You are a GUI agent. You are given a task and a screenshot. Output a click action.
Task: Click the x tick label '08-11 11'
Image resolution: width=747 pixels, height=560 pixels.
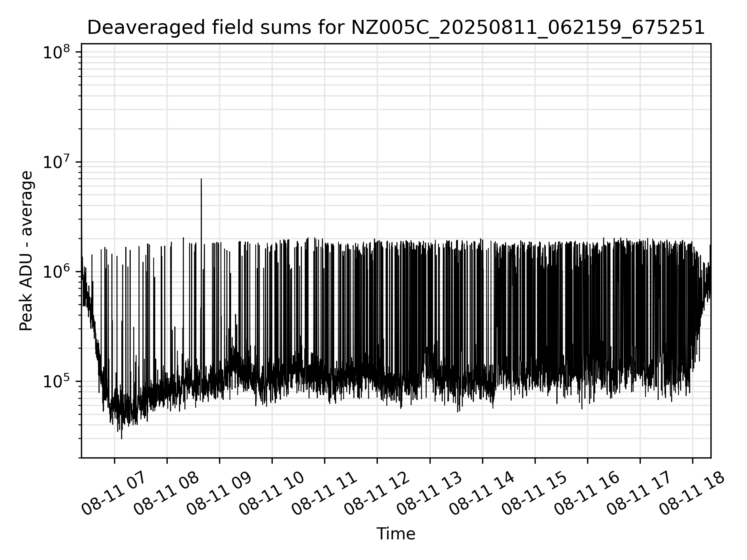click(324, 493)
